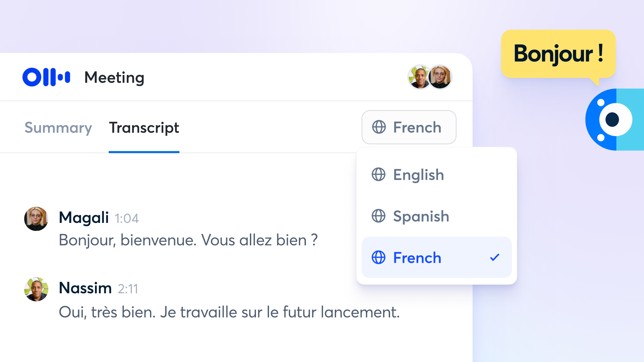Open the Transcript tab
This screenshot has height=362, width=644.
coord(144,128)
